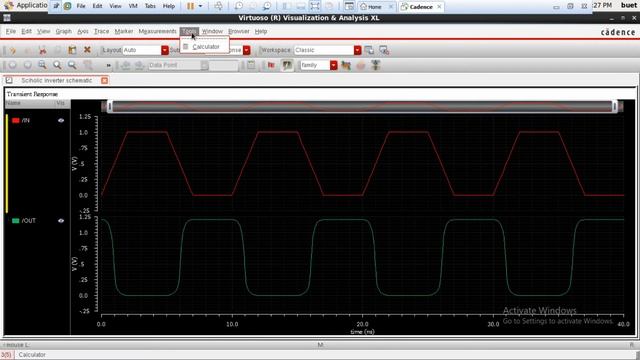Click the Calculator entry in Tools menu
Image resolution: width=640 pixels, height=360 pixels.
(x=205, y=47)
